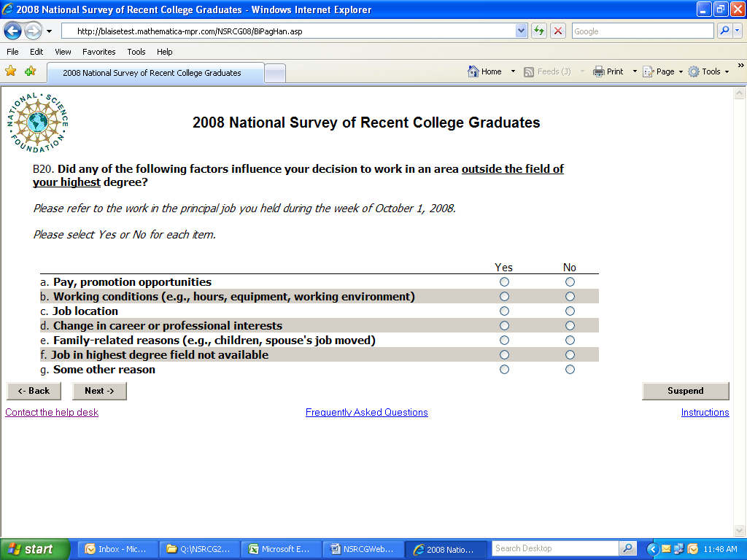Expand toolbar overflow chevron
Screen dimensions: 747x560
pos(741,65)
